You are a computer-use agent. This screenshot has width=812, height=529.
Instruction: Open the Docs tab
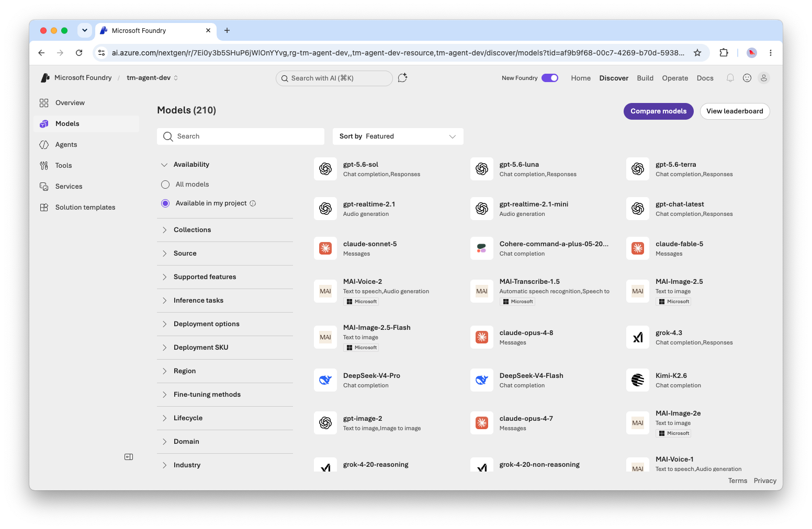705,78
